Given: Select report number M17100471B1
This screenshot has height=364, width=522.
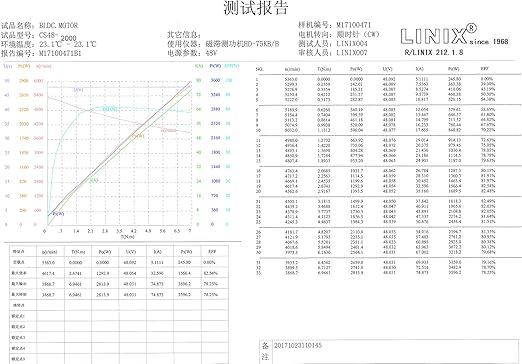Looking at the screenshot, I should pyautogui.click(x=60, y=53).
